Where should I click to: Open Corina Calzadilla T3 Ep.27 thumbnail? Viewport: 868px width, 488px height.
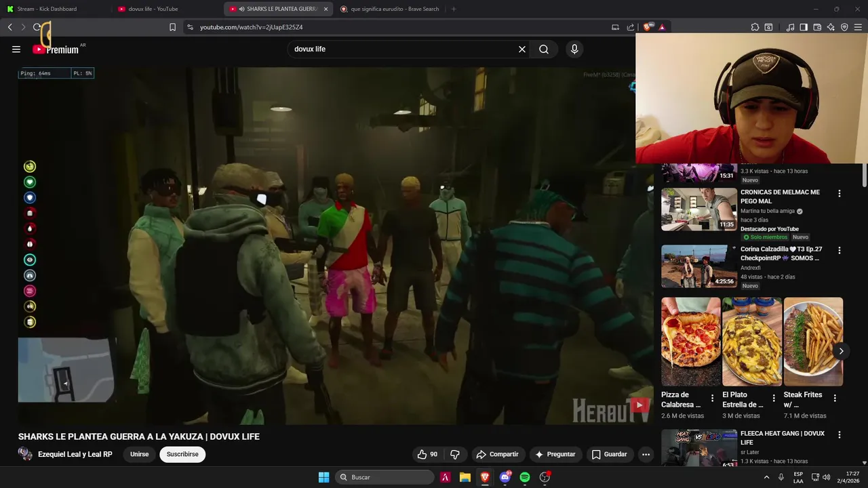(x=699, y=266)
